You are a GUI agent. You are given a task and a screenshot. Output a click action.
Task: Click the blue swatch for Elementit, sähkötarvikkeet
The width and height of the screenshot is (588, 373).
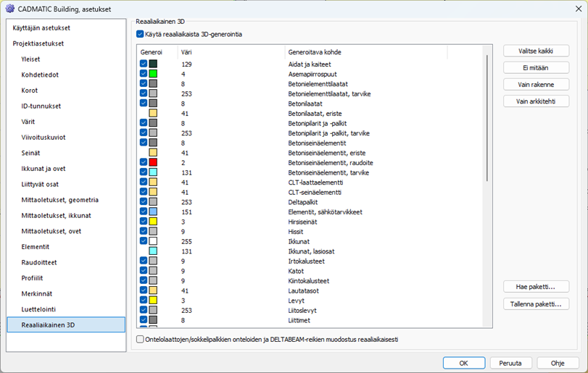click(153, 211)
